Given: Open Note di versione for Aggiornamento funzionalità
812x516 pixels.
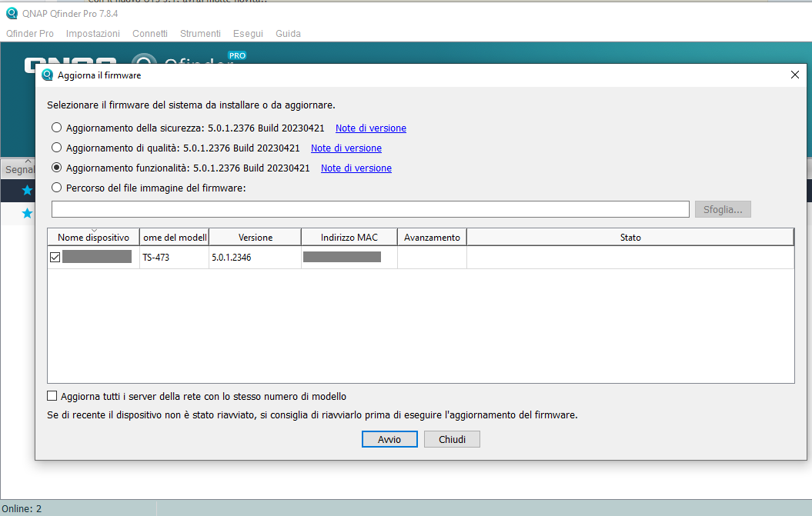Looking at the screenshot, I should [x=356, y=168].
